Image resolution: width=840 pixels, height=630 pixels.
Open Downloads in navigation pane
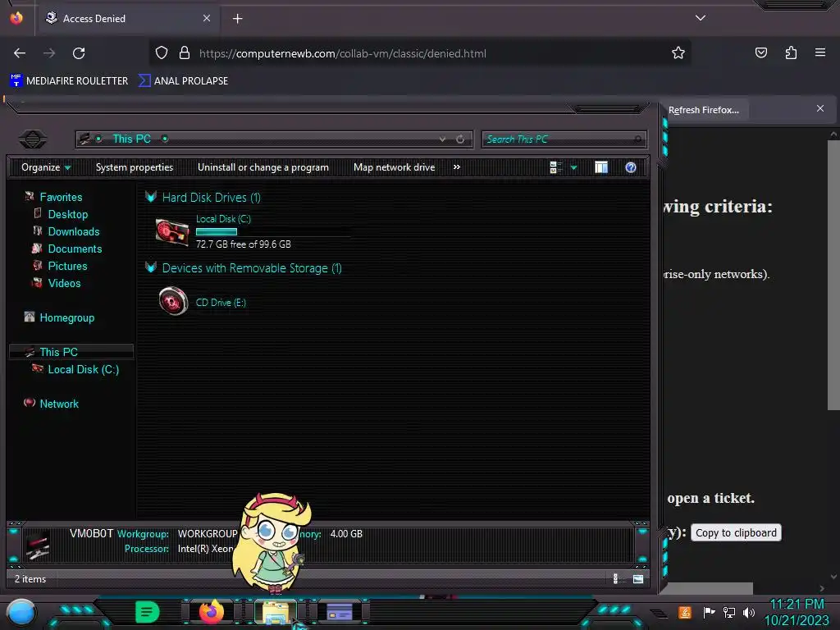(73, 231)
